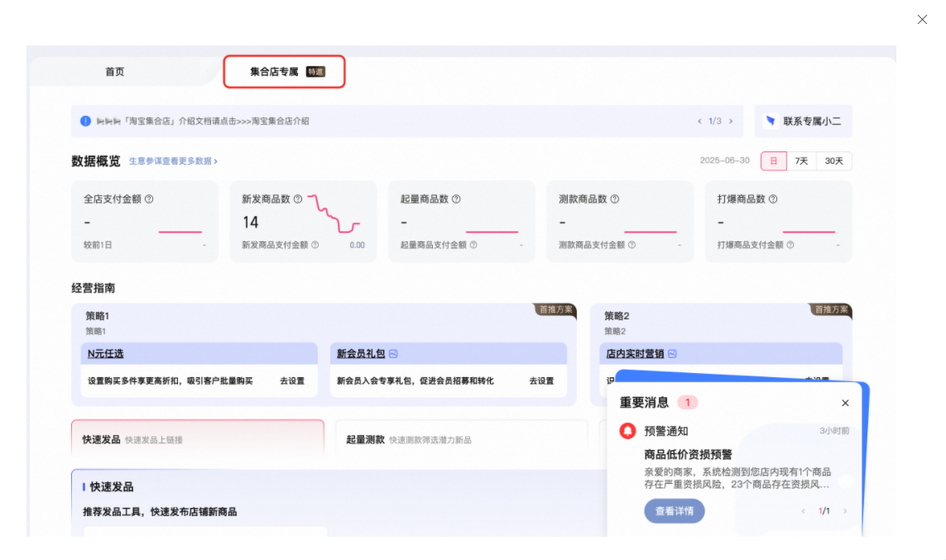Click the blue info icon in announcement bar
946x560 pixels.
click(86, 121)
